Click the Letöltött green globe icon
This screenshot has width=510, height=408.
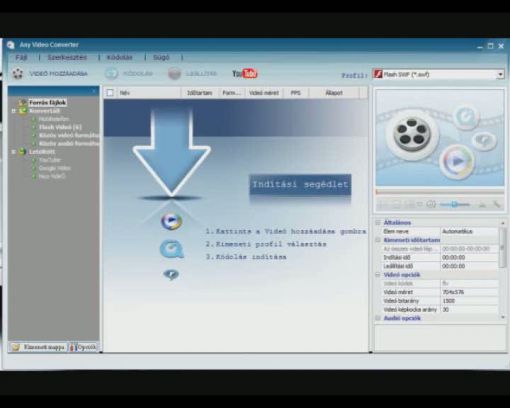(22, 152)
